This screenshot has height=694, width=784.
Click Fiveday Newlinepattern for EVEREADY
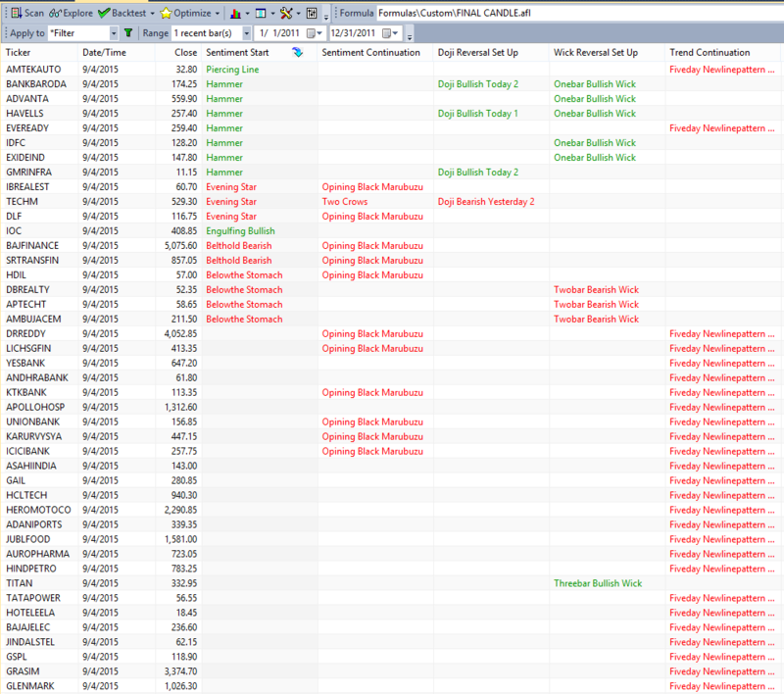pos(722,128)
